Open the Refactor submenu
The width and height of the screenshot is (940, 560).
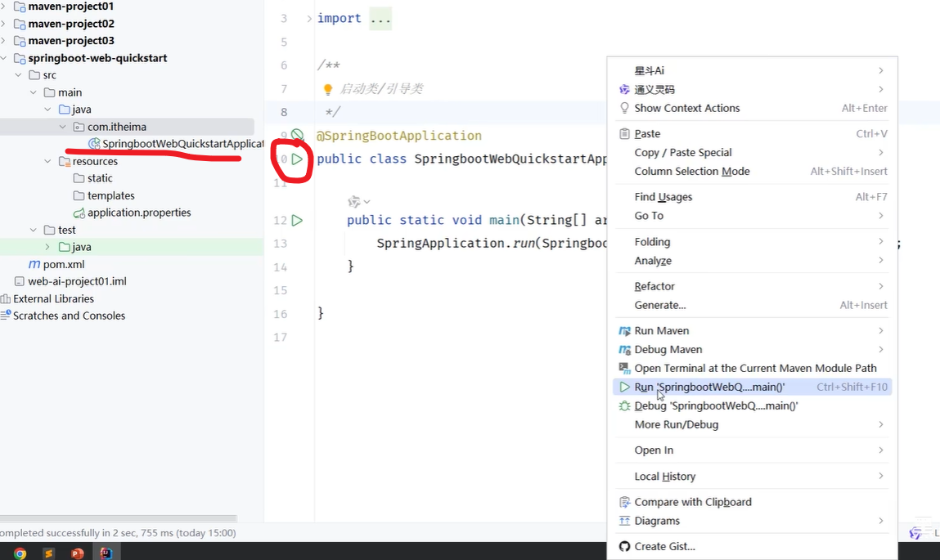click(x=654, y=286)
